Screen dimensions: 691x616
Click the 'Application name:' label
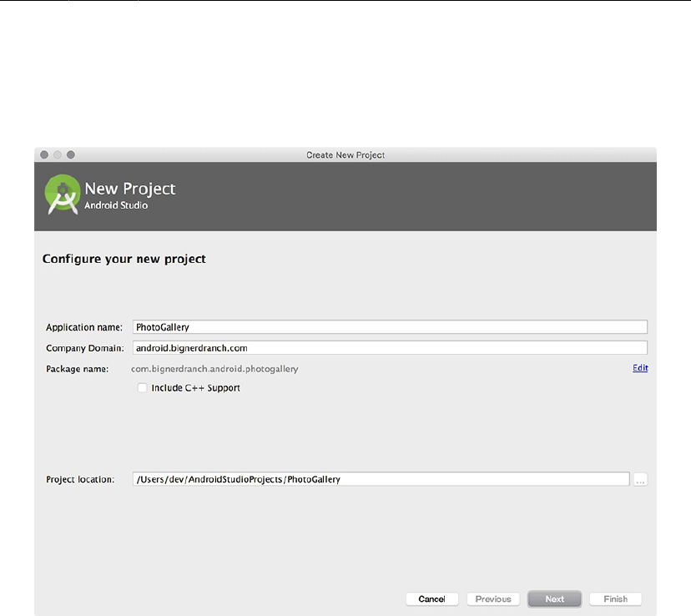pos(84,327)
